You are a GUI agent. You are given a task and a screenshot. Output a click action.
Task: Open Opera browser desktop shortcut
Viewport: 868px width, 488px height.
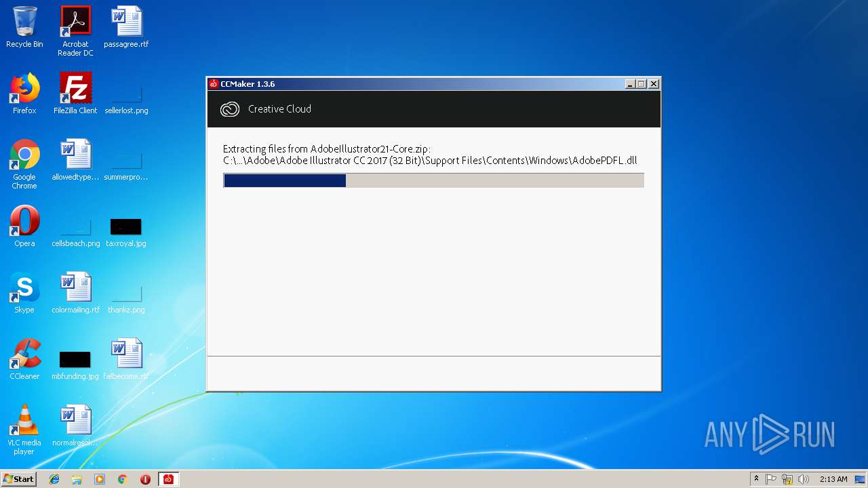click(x=24, y=226)
